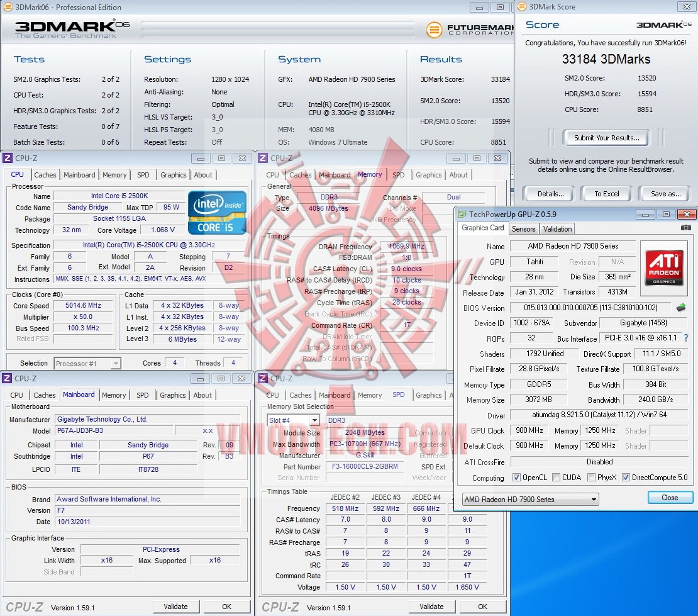Viewport: 698px width, 616px height.
Task: Open About tab in CPU-Z Mainboard window
Action: pyautogui.click(x=202, y=395)
